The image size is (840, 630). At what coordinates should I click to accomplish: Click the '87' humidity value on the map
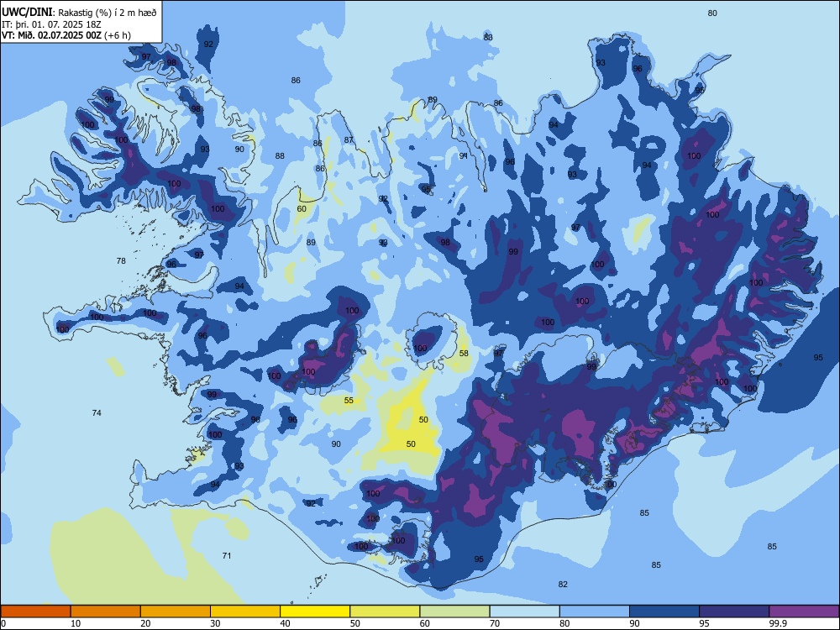coord(349,139)
